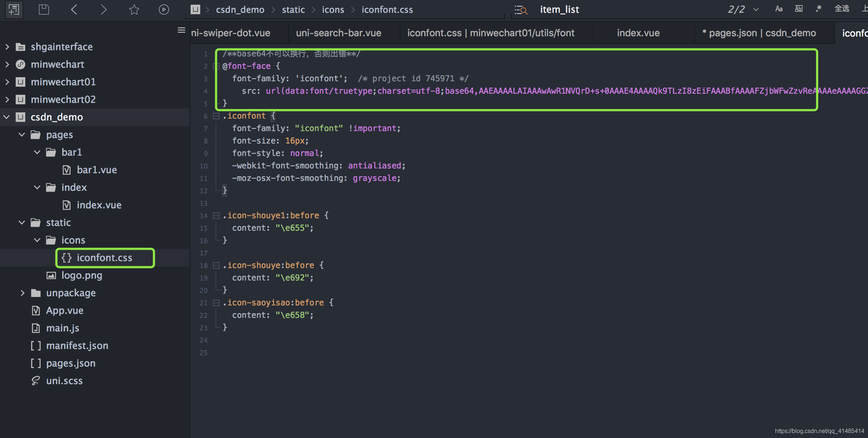Click the "\e655" content value
Image resolution: width=868 pixels, height=438 pixels.
292,228
